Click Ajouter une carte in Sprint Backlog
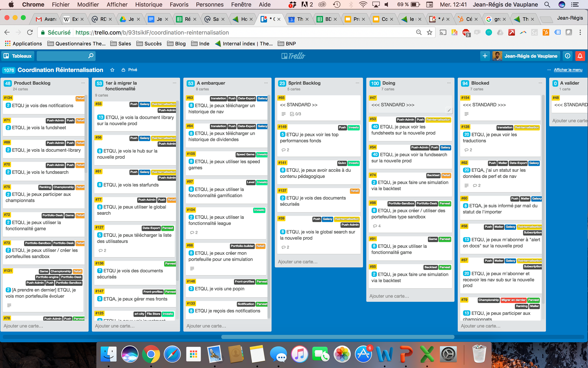Screen dimensions: 588x368 (x=297, y=262)
